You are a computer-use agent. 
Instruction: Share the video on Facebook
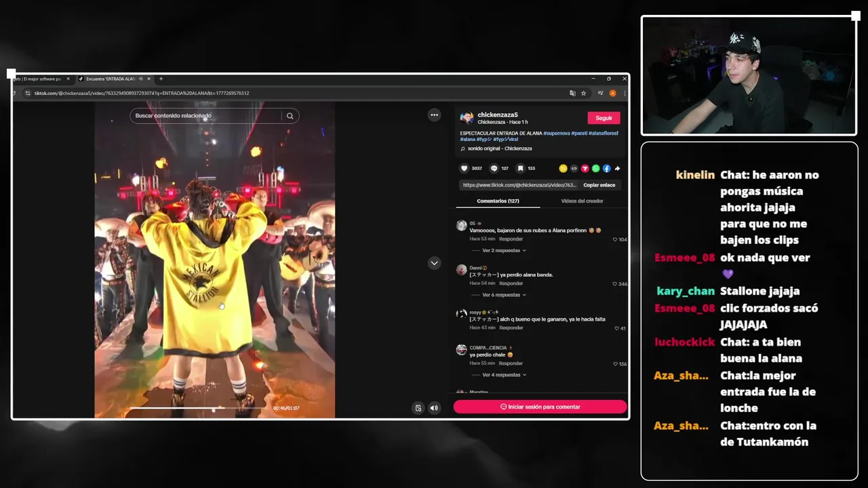click(606, 168)
